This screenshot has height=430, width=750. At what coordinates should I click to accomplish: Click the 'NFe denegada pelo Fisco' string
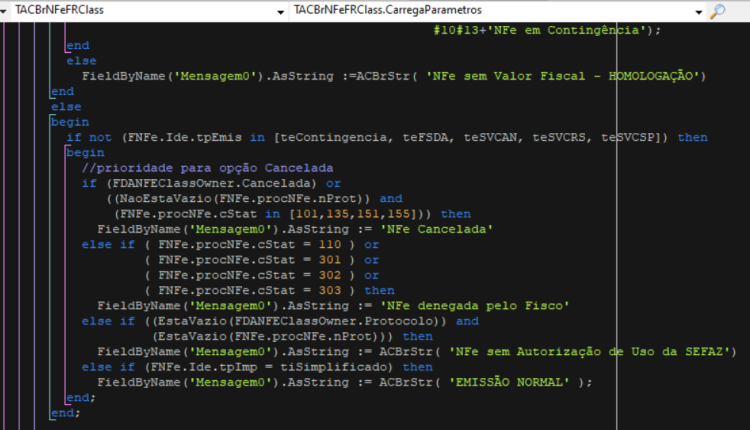[474, 306]
